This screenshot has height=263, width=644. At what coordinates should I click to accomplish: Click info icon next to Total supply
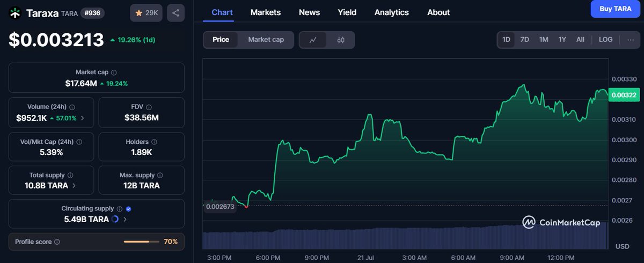[70, 176]
